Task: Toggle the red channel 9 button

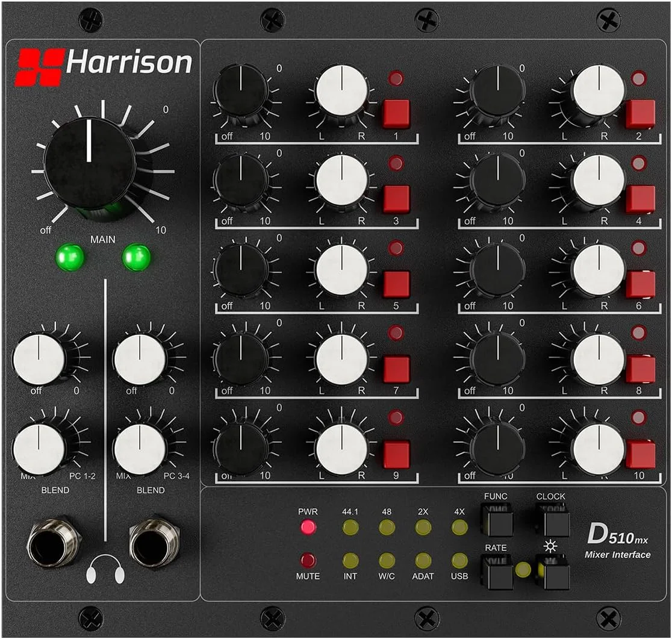Action: tap(396, 455)
